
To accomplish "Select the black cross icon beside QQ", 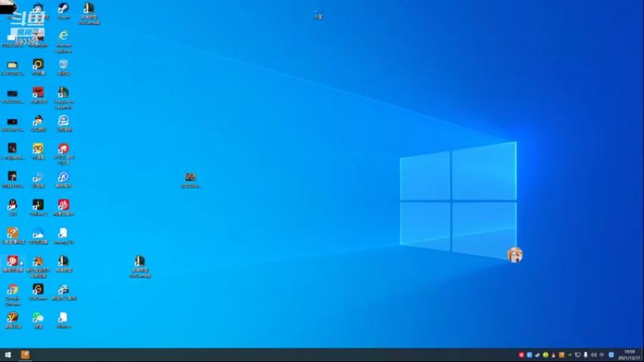I will [x=38, y=208].
